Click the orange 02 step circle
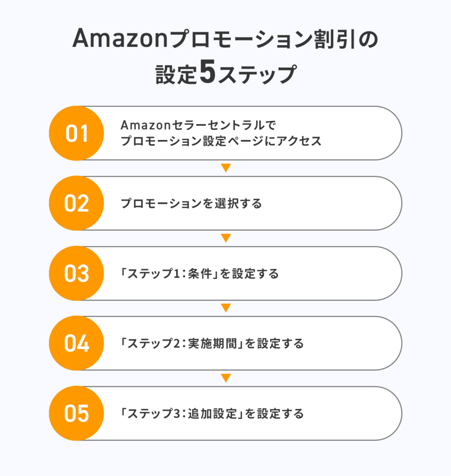Viewport: 451px width, 476px height. tap(77, 203)
